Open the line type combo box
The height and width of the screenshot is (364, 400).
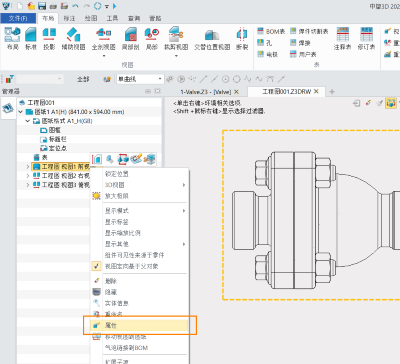click(140, 79)
